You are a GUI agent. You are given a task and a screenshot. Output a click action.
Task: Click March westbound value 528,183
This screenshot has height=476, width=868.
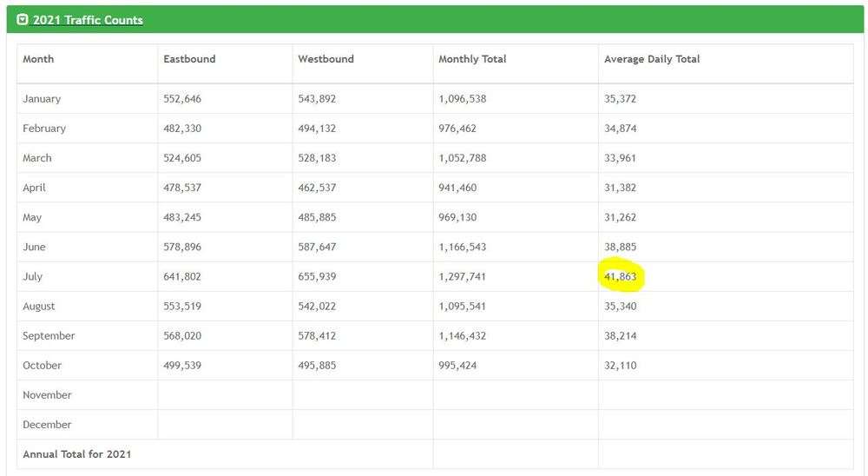[317, 158]
